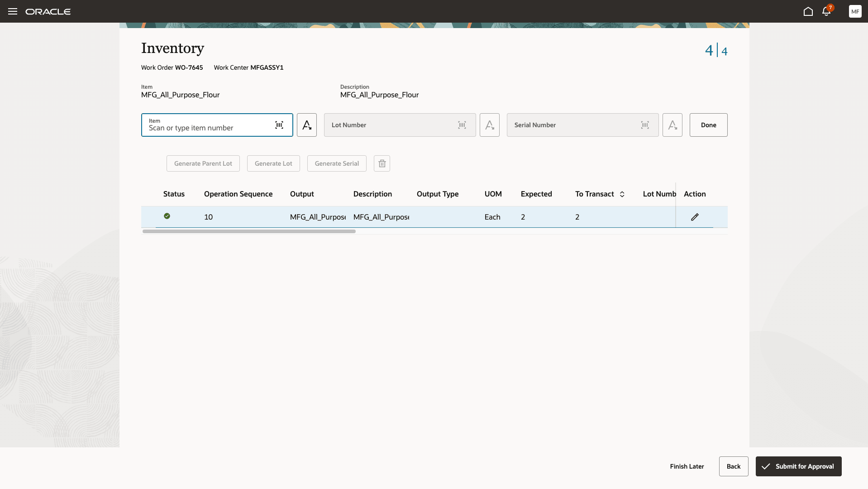Click the barcode icon in Serial Number field
868x489 pixels.
click(645, 125)
